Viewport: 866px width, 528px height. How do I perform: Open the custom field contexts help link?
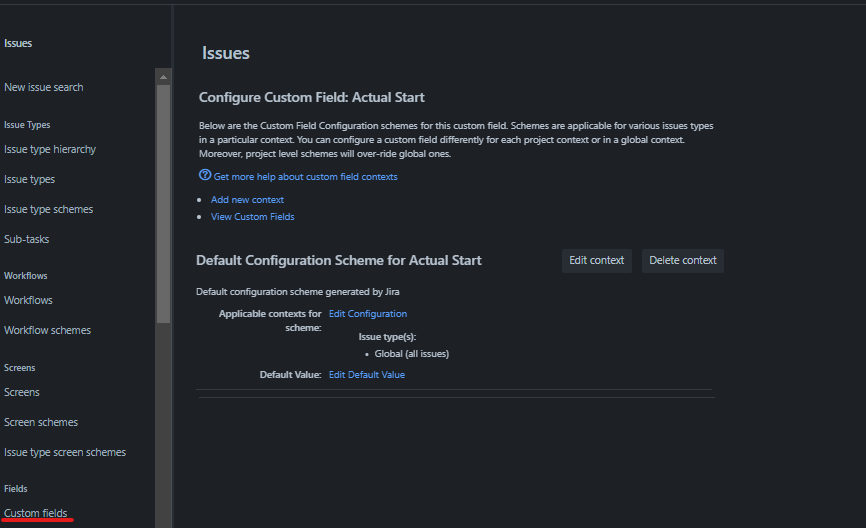pyautogui.click(x=305, y=177)
